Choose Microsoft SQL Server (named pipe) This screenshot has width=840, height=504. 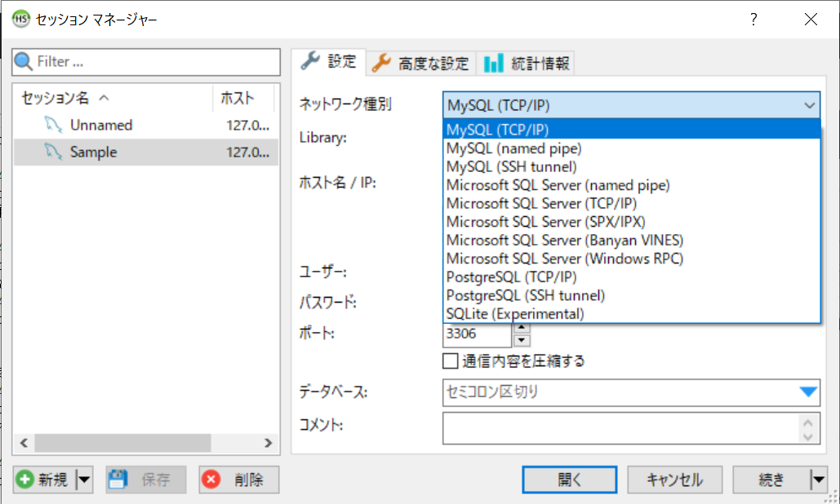pyautogui.click(x=632, y=185)
